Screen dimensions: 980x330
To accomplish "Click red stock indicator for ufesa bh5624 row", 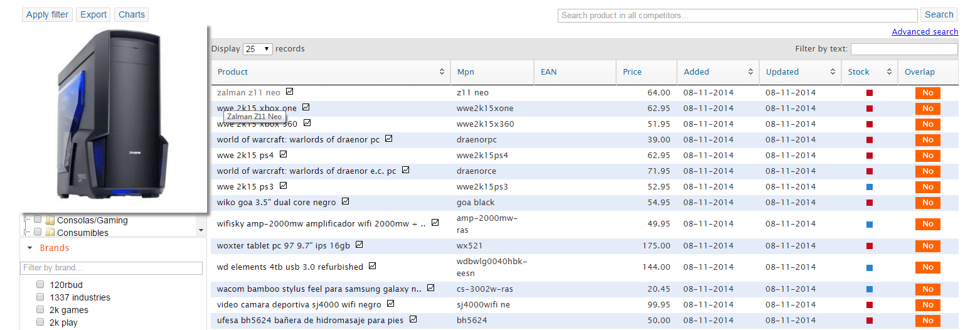I will (870, 321).
